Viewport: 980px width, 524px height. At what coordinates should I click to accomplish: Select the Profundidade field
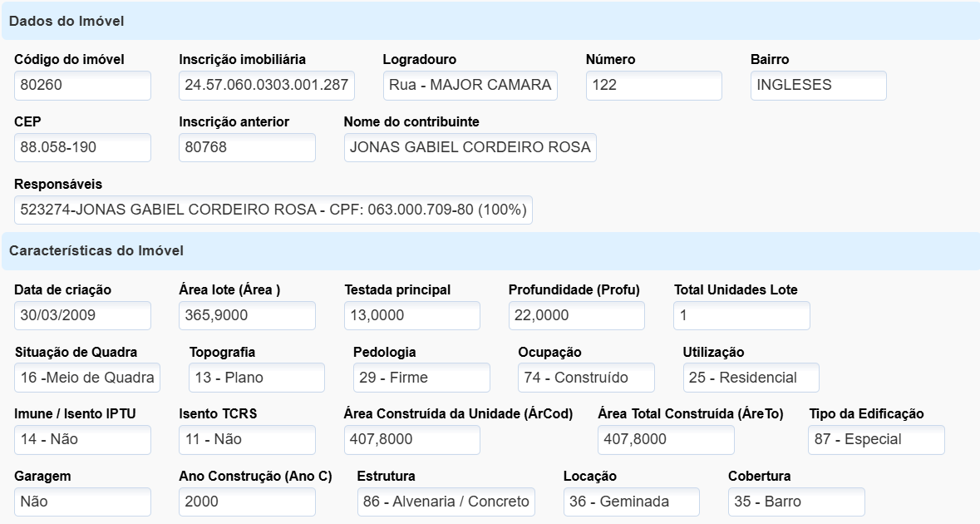coord(576,315)
